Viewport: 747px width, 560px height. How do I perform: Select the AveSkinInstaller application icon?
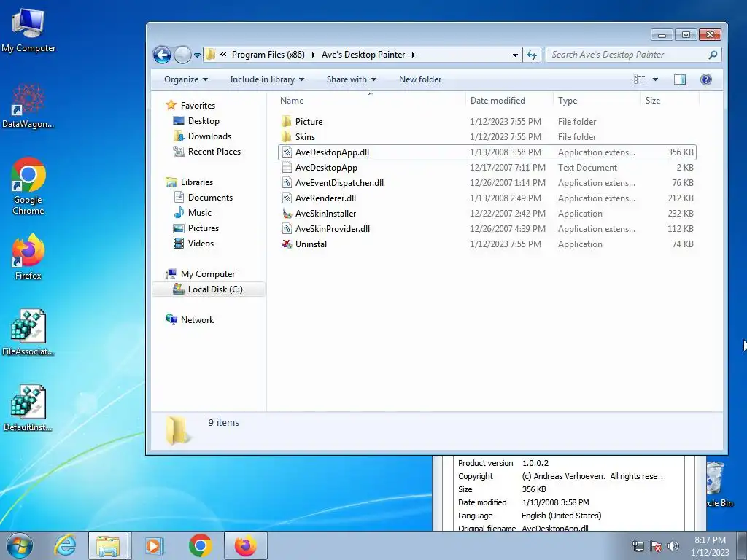[286, 214]
